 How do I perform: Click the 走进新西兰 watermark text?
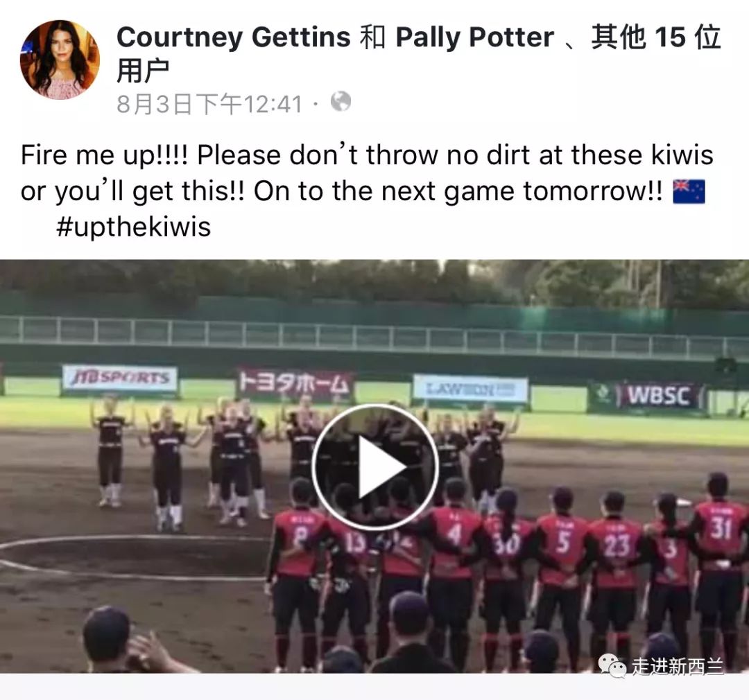point(678,666)
